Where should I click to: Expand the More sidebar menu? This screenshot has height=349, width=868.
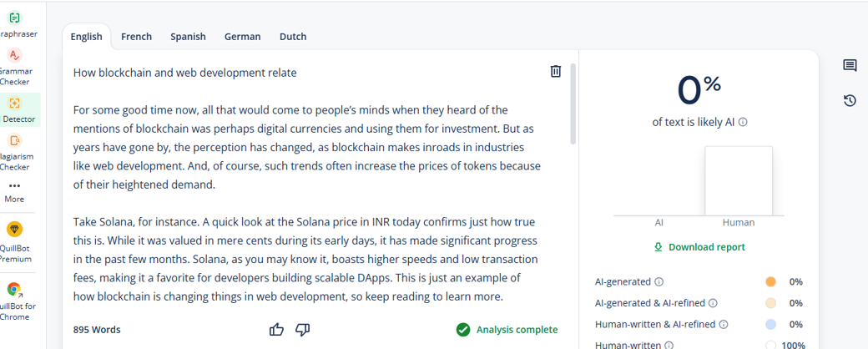tap(14, 192)
